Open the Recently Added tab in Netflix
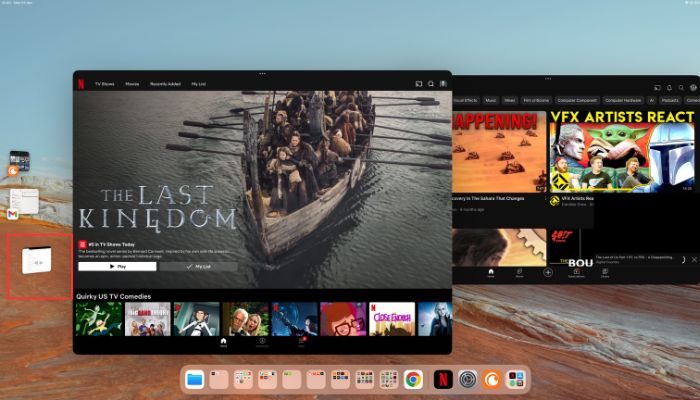The height and width of the screenshot is (400, 700). [x=165, y=84]
